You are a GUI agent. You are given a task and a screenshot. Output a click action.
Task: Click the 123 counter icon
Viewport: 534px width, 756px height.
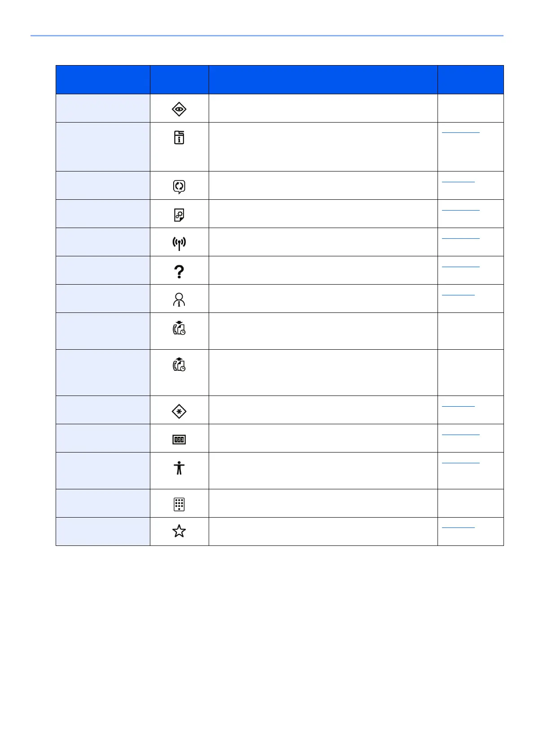(x=179, y=440)
